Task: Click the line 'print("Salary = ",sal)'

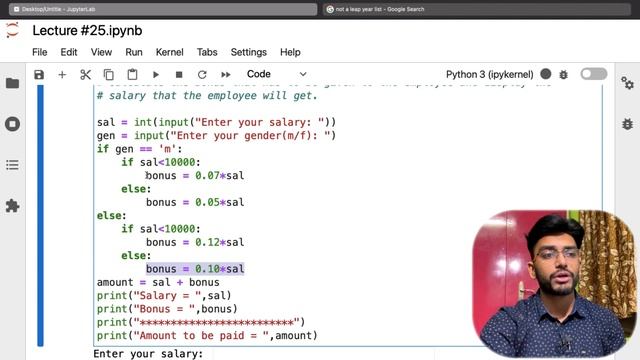Action: (164, 296)
